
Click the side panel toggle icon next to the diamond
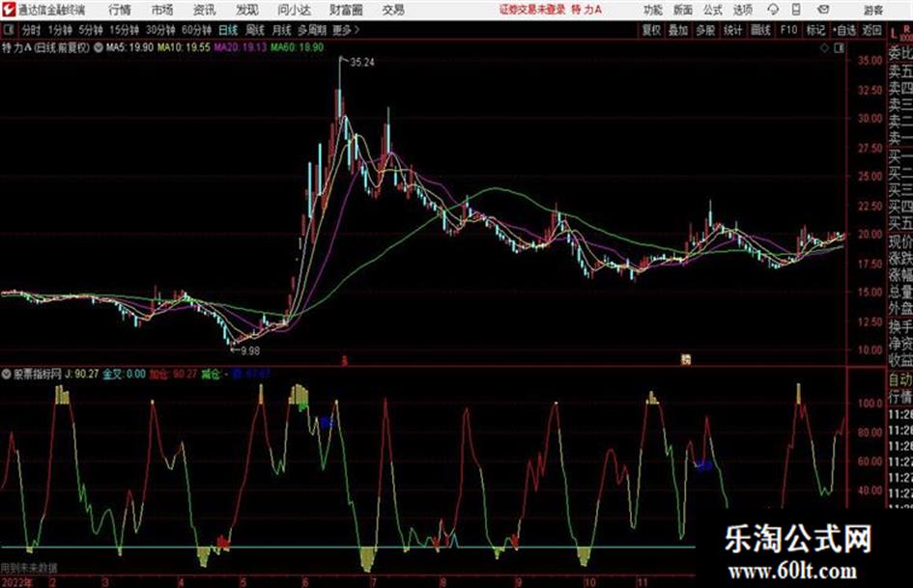(839, 48)
